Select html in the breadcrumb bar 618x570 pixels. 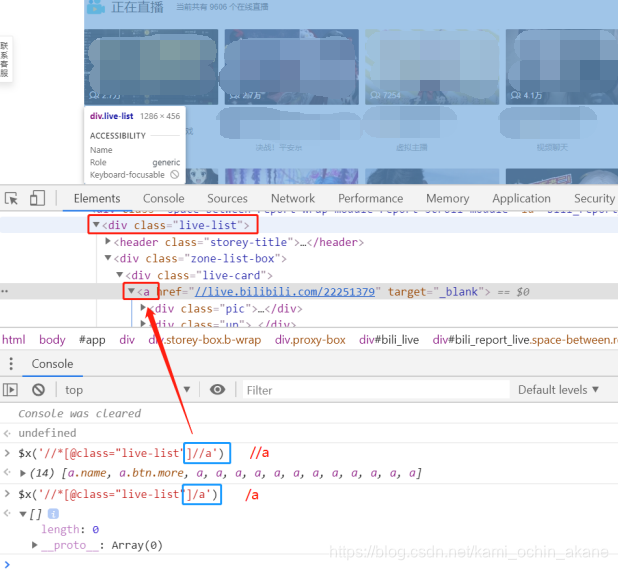point(14,339)
